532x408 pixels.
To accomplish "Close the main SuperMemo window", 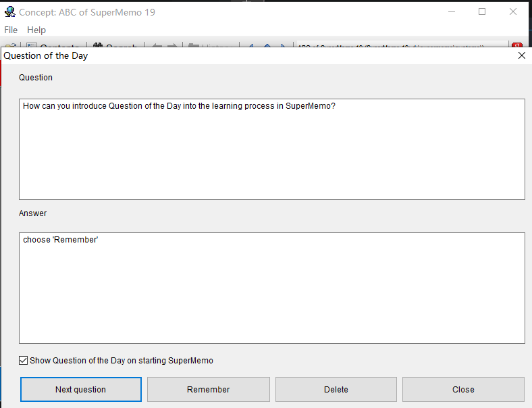I will pos(513,11).
